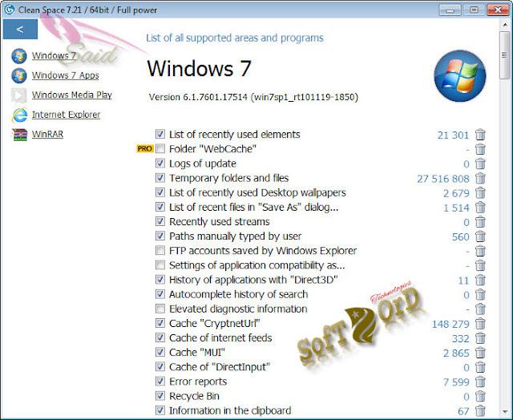513x420 pixels.
Task: Click trash icon for Cache of "DirectInput"
Action: click(480, 367)
